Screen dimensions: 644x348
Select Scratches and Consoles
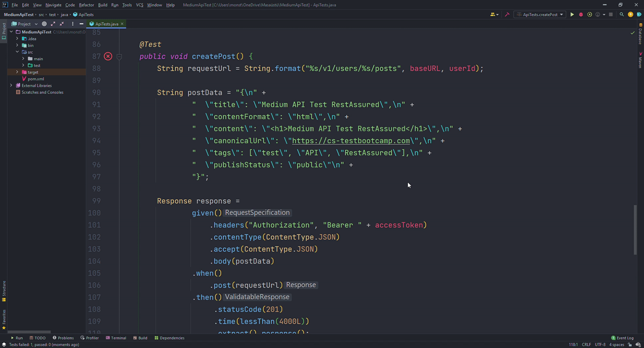(x=40, y=92)
